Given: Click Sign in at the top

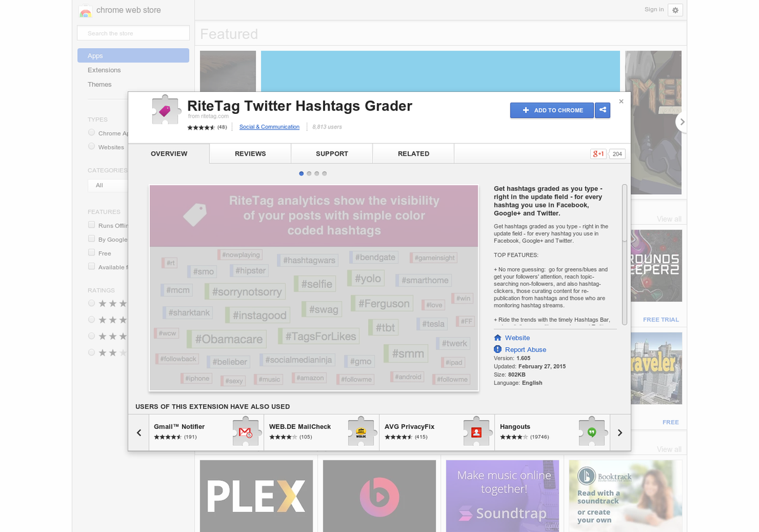Looking at the screenshot, I should pyautogui.click(x=654, y=9).
